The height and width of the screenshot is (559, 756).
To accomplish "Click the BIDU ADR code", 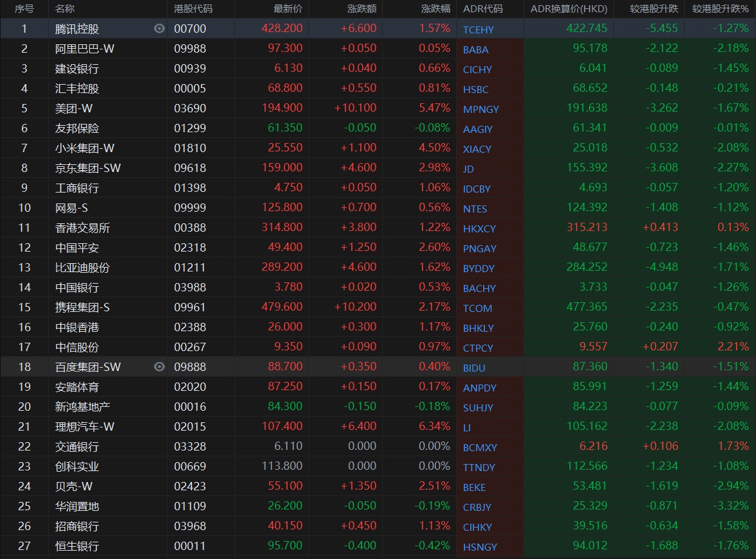I will 474,368.
